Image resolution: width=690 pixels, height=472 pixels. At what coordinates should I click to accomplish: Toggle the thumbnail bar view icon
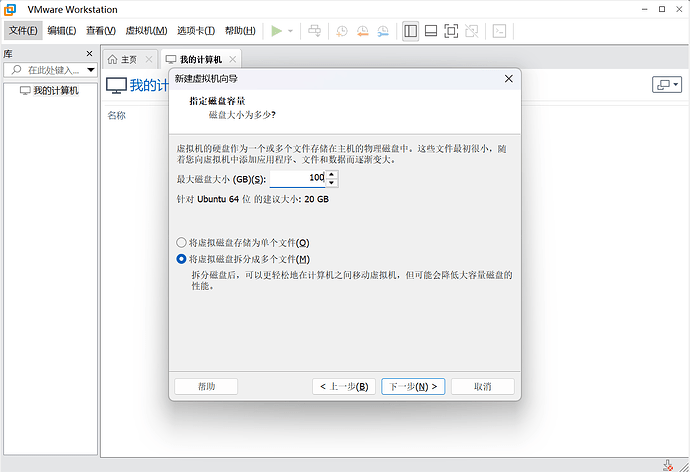click(x=431, y=31)
